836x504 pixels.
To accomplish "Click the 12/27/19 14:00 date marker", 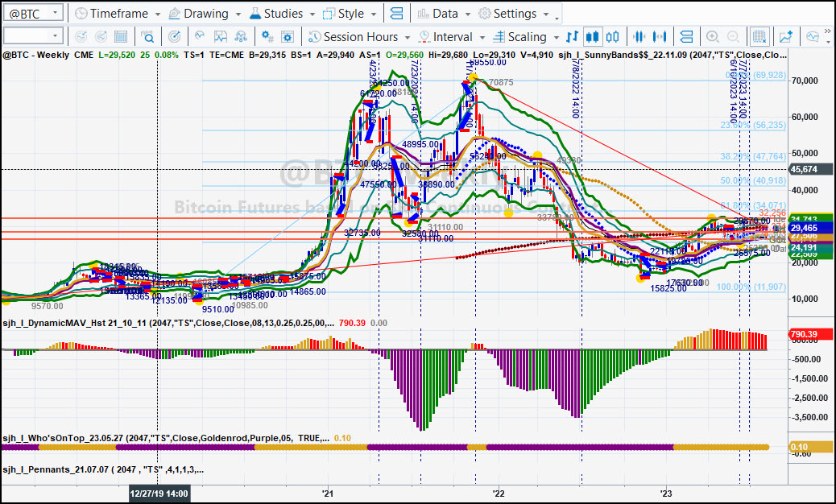I will (159, 494).
